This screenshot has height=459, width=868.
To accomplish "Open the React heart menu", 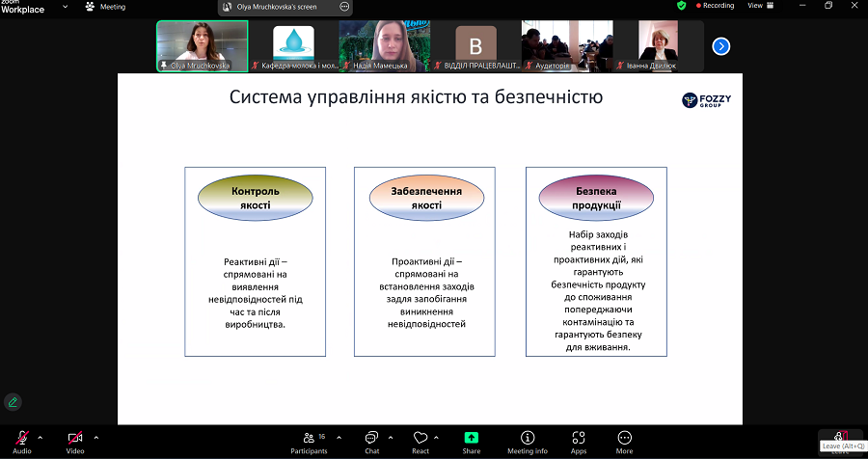I will (x=420, y=443).
